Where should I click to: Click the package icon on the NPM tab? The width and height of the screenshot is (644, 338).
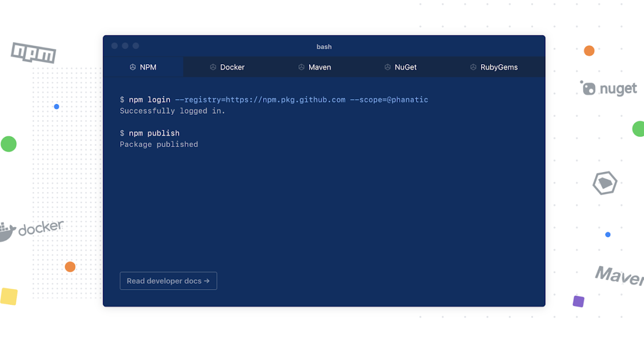pyautogui.click(x=133, y=67)
